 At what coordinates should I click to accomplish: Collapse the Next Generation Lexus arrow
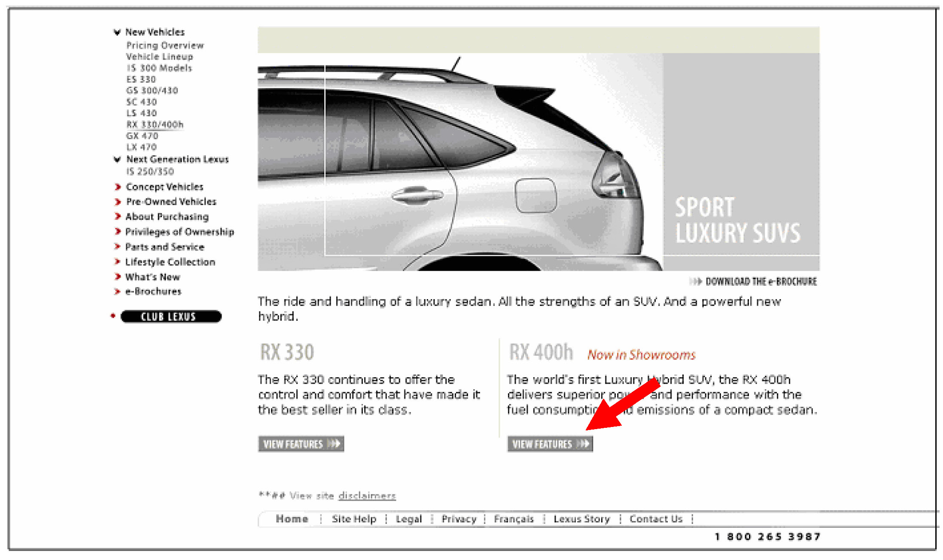tap(117, 160)
